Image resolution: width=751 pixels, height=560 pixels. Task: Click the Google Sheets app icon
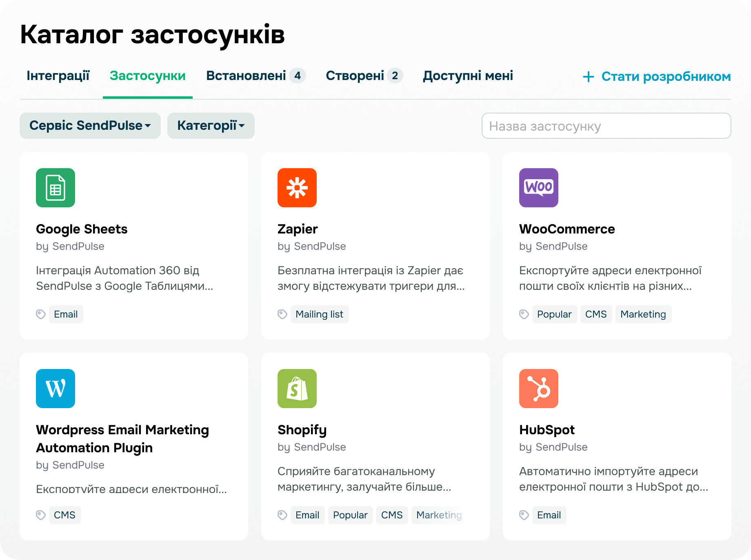click(56, 188)
